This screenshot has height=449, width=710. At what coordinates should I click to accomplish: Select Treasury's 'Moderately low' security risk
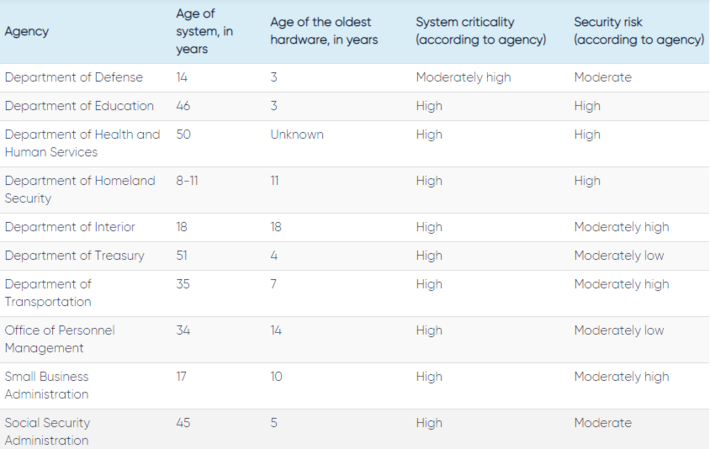click(619, 256)
